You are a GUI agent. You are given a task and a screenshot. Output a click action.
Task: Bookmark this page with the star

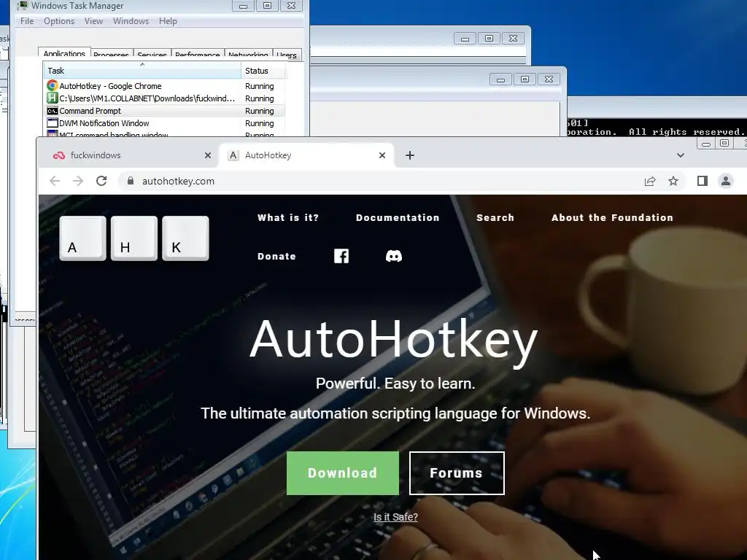pyautogui.click(x=673, y=181)
